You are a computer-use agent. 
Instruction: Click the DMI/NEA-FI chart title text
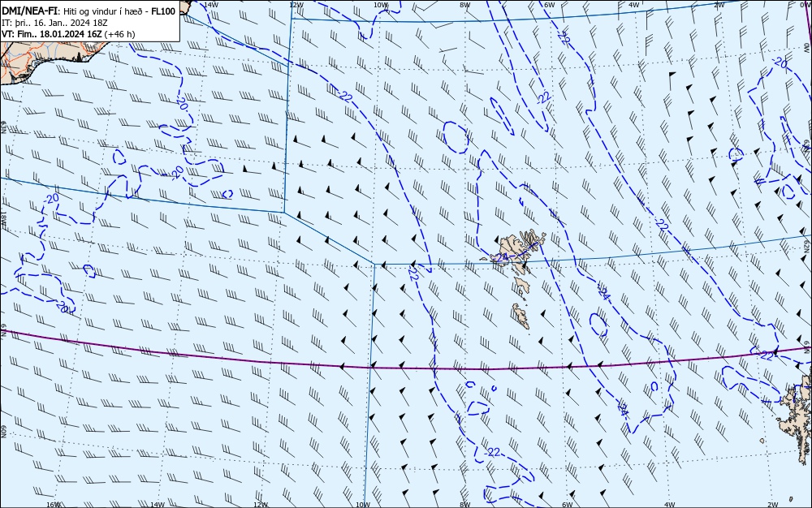click(x=30, y=11)
